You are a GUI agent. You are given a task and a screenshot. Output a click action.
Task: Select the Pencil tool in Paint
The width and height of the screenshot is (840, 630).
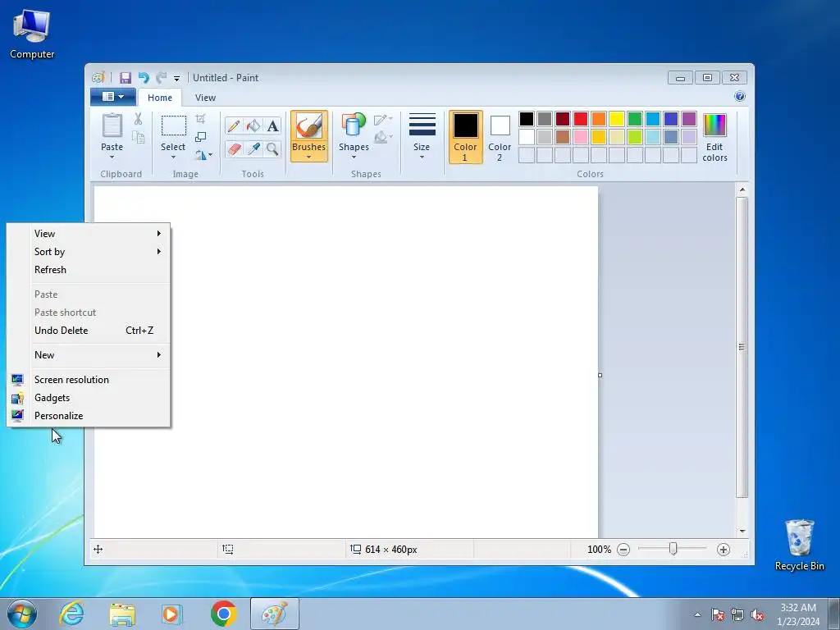[234, 126]
